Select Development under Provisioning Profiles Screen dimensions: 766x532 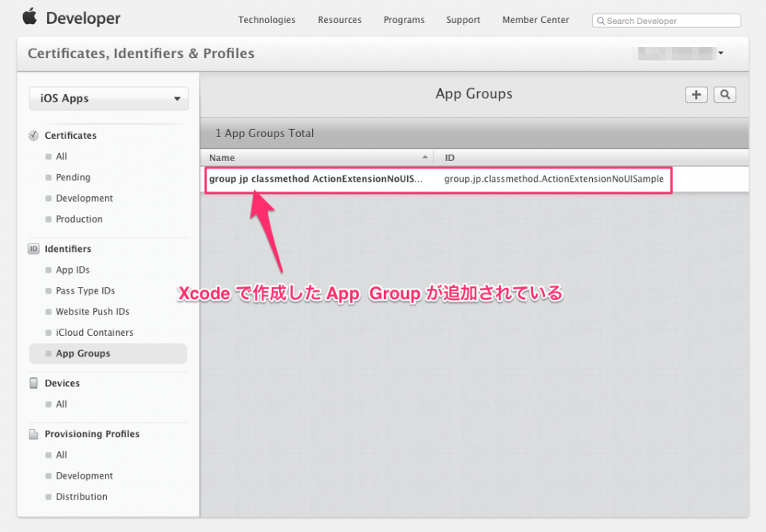[84, 476]
